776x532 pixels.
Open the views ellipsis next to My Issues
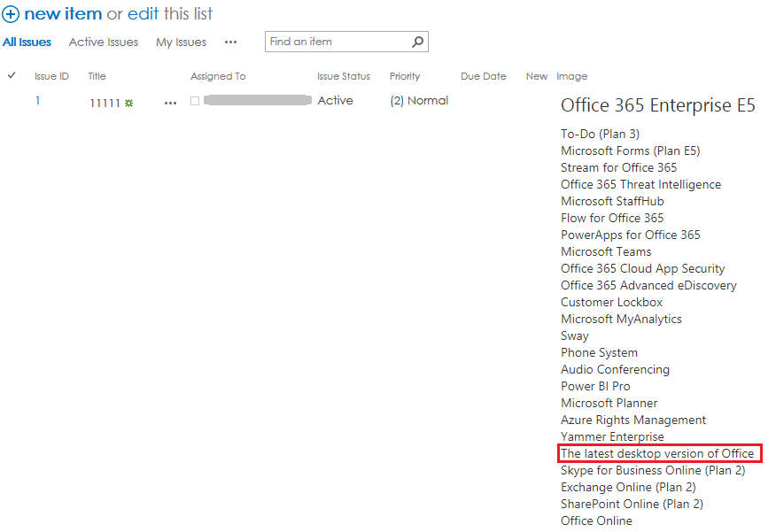pyautogui.click(x=230, y=42)
